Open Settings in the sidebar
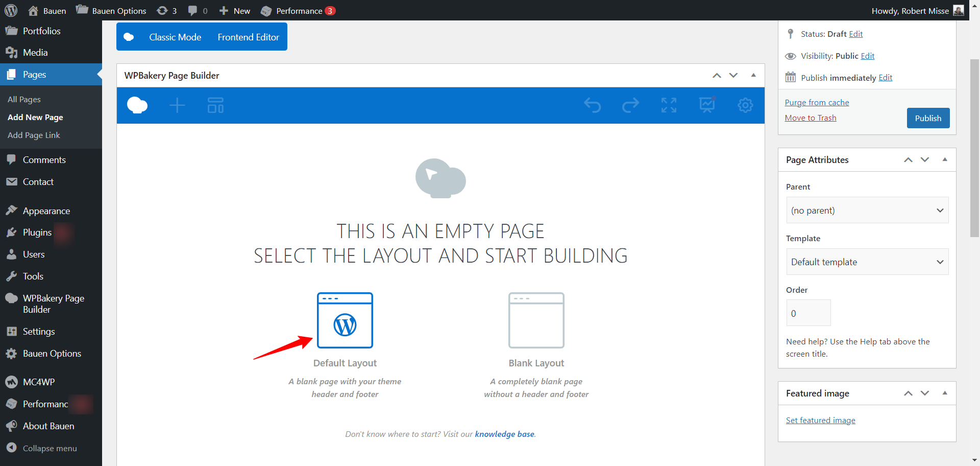Viewport: 980px width, 466px height. click(x=51, y=332)
